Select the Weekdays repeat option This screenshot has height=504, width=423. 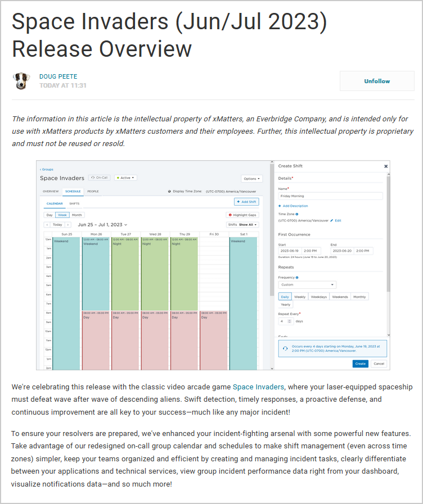(319, 297)
